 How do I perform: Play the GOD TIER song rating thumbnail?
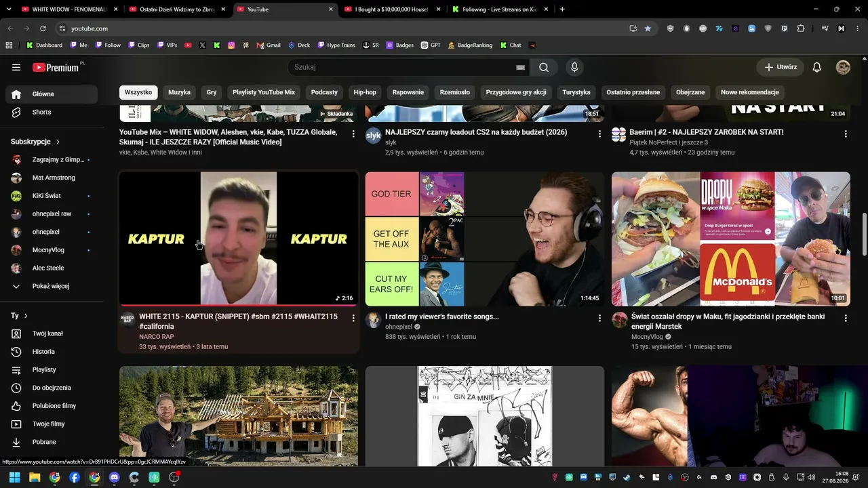(x=485, y=239)
